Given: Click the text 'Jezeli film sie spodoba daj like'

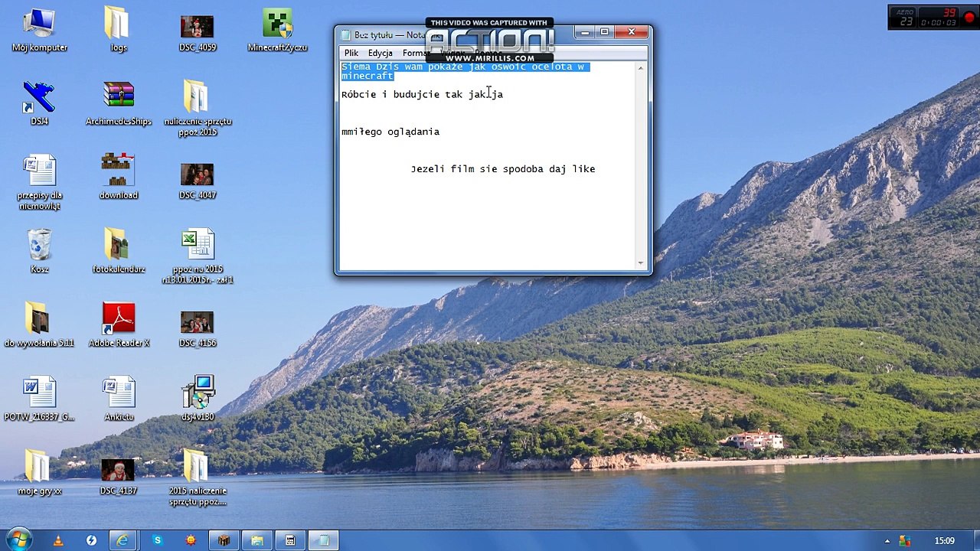Looking at the screenshot, I should [x=503, y=169].
